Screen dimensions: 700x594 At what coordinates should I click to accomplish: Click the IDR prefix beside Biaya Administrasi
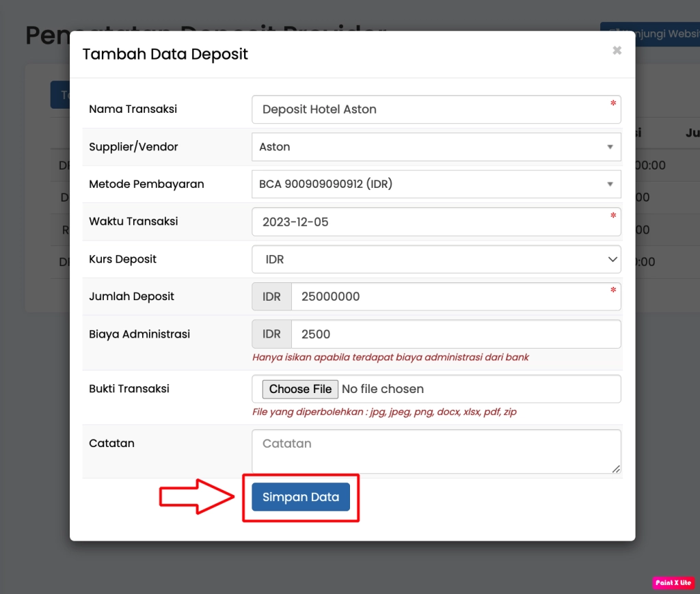click(x=271, y=334)
